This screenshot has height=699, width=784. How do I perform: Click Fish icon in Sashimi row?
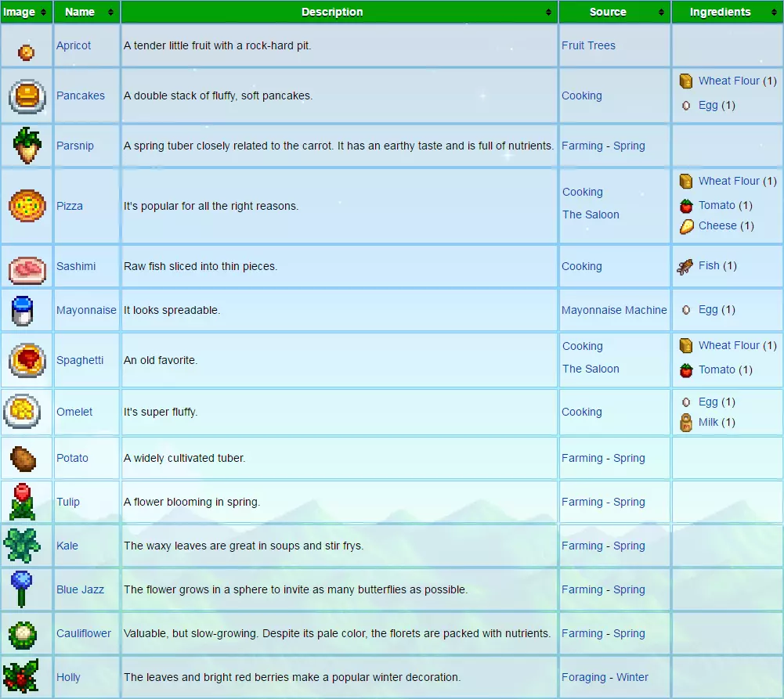[685, 267]
